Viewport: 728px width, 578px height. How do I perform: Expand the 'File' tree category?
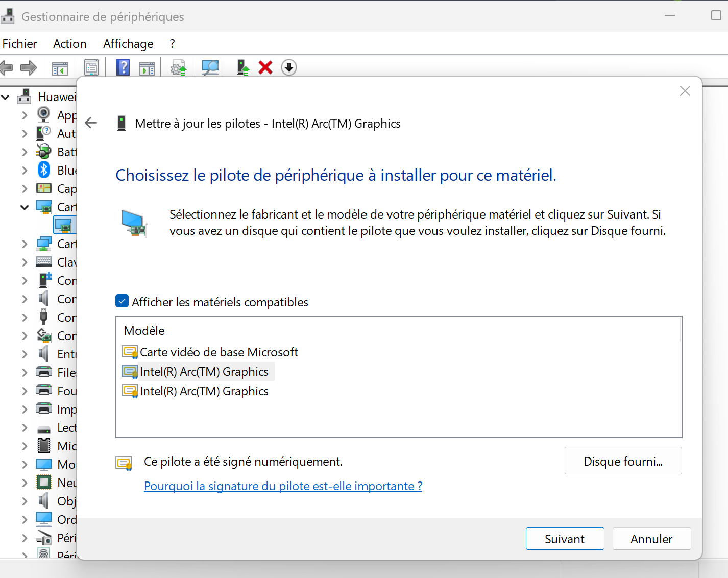coord(25,373)
